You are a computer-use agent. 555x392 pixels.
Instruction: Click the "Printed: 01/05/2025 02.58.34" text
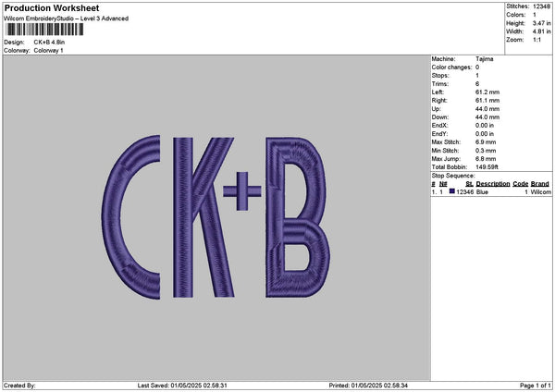coord(368,386)
